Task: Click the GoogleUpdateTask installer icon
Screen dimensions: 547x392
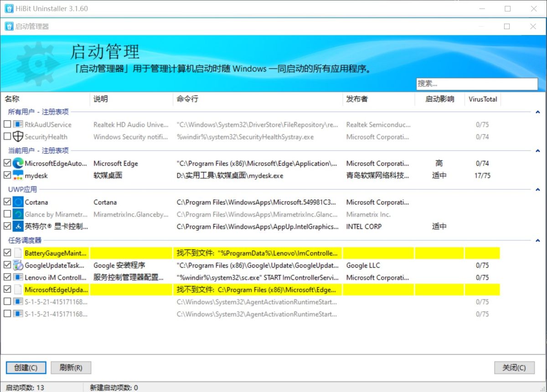Action: click(18, 265)
